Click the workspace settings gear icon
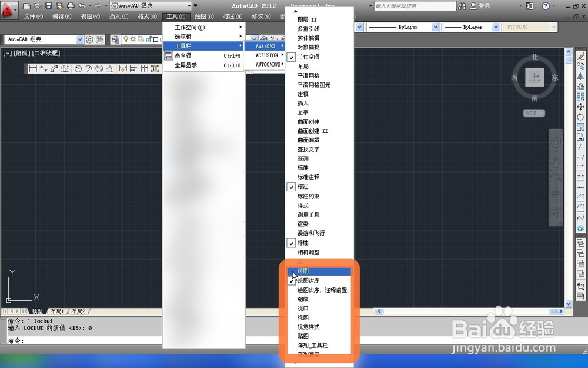Image resolution: width=588 pixels, height=368 pixels. (89, 39)
